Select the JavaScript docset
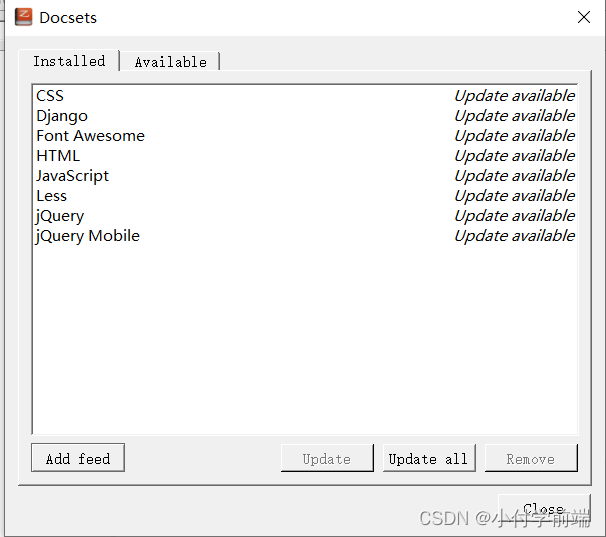606x537 pixels. coord(305,176)
